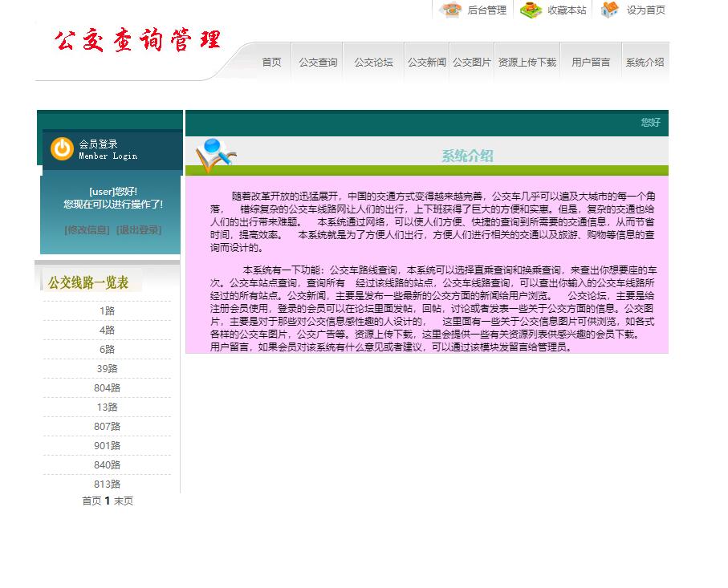Click the orange power icon in 会员登录 panel
Image resolution: width=728 pixels, height=588 pixels.
tap(62, 148)
